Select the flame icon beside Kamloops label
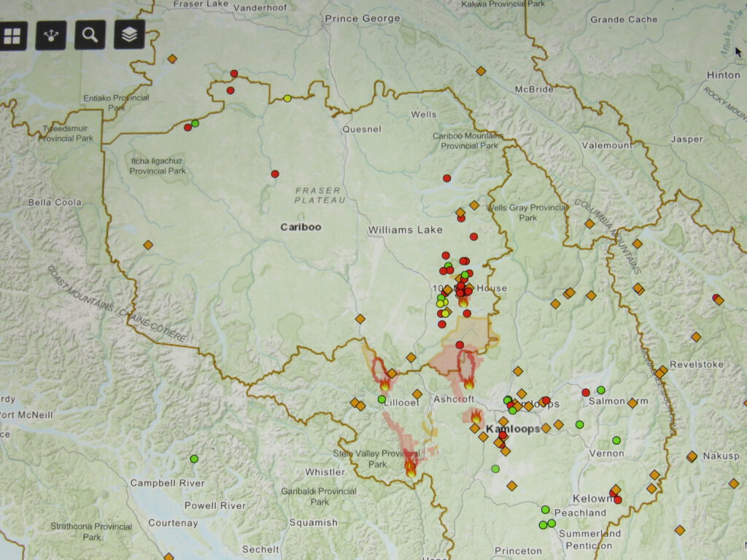 click(x=476, y=416)
